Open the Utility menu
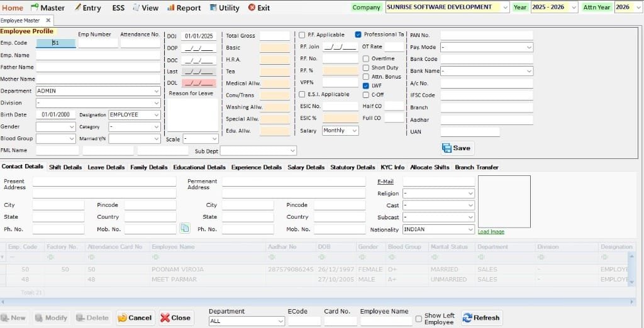644x328 pixels. [225, 8]
